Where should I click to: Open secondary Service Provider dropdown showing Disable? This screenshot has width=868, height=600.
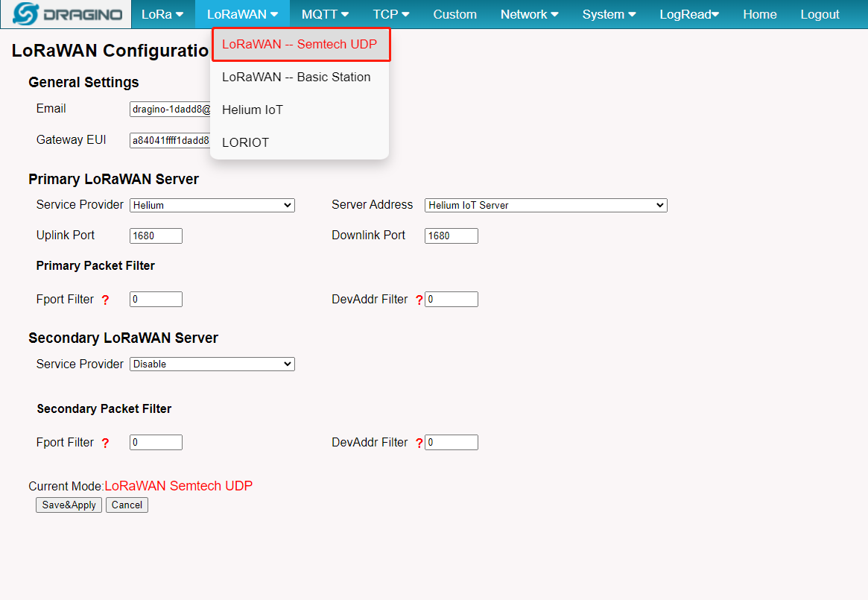click(212, 364)
